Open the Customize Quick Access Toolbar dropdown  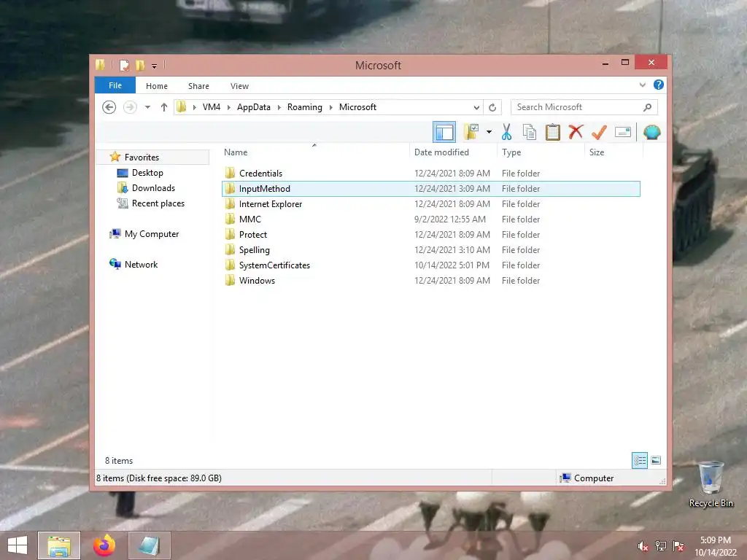[154, 66]
